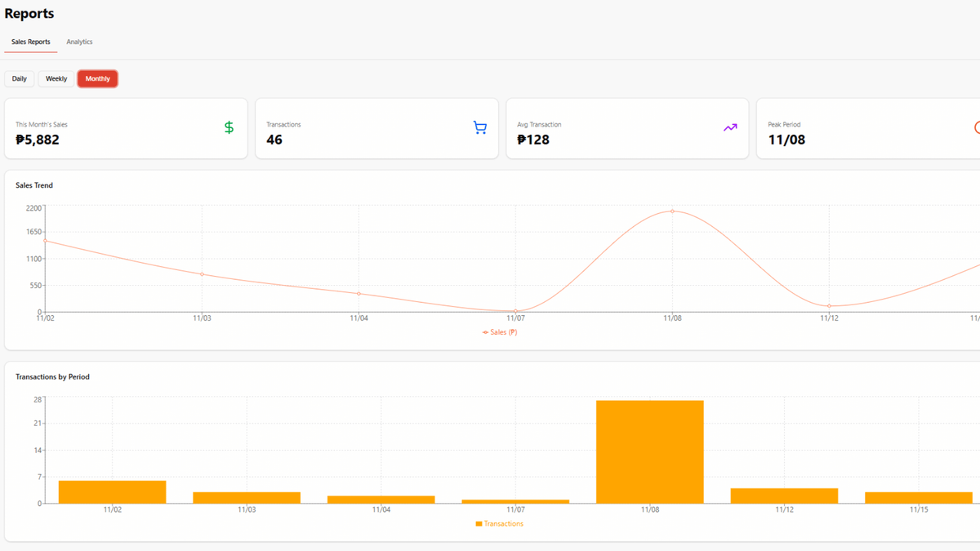The height and width of the screenshot is (551, 980).
Task: Click the 11/02 transactions bar
Action: pos(113,492)
